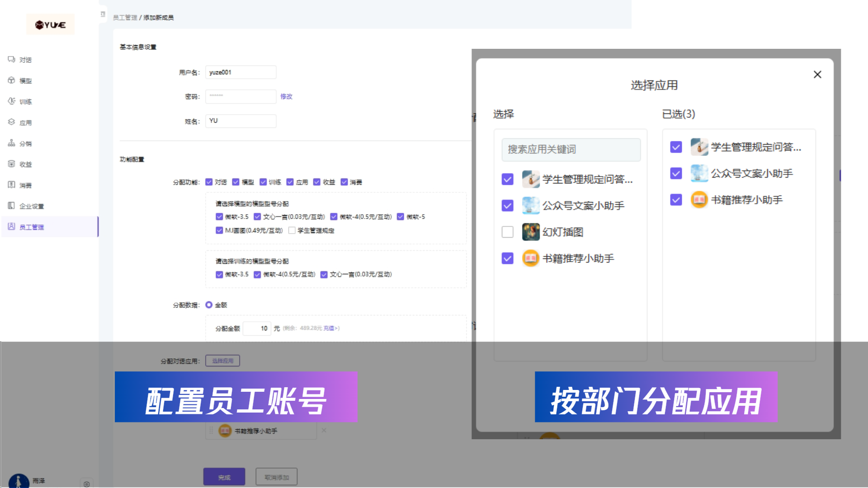The height and width of the screenshot is (488, 868).
Task: Open the 对话 chat icon in sidebar
Action: [11, 59]
